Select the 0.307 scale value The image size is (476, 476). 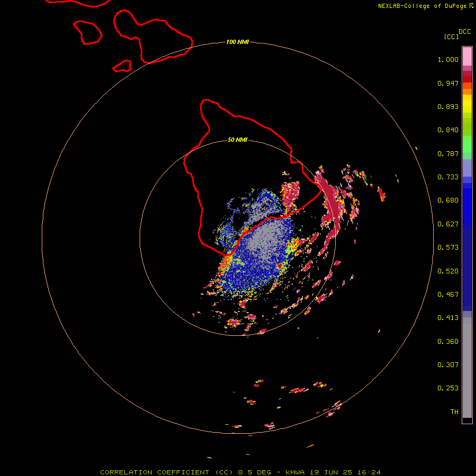click(x=448, y=365)
